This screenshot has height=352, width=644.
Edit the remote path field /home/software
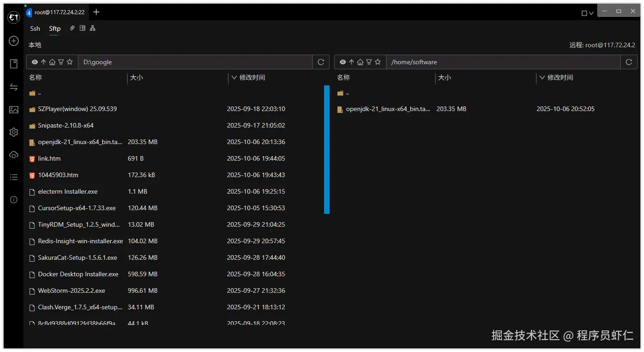503,62
